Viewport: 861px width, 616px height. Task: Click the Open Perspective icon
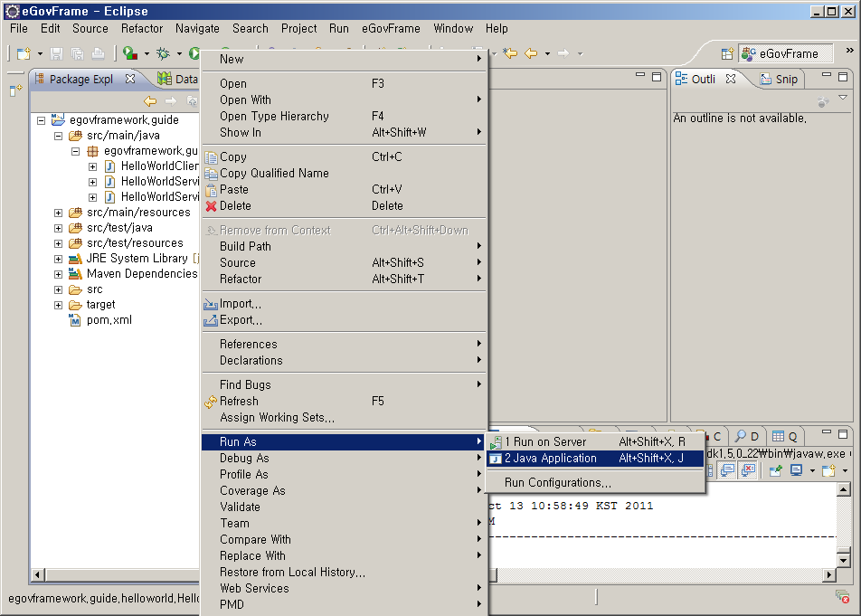point(727,54)
